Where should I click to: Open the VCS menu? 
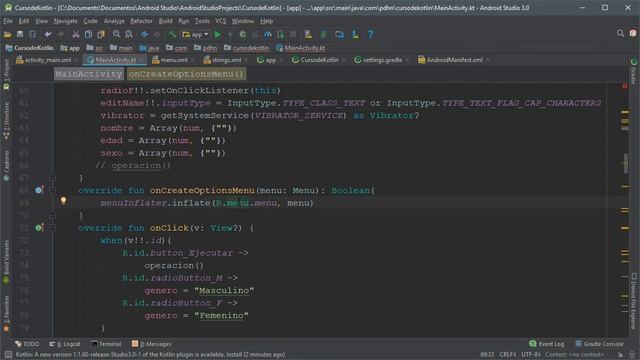pyautogui.click(x=220, y=21)
